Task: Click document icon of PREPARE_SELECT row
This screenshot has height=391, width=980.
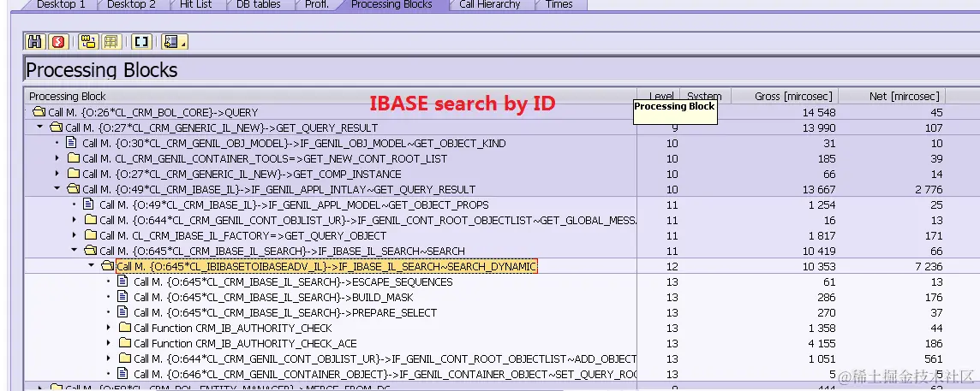Action: click(123, 312)
